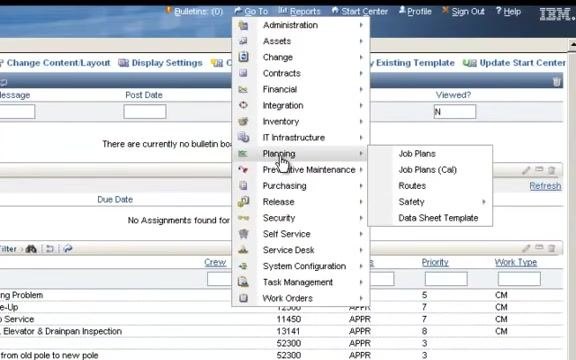
Task: Select the Contracts menu label
Action: tap(282, 73)
